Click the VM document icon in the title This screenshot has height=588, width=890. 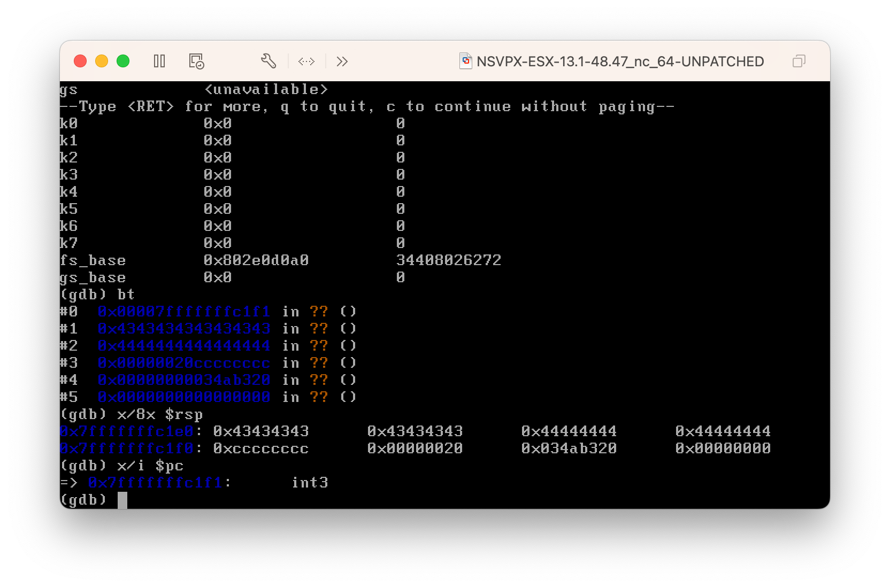[x=466, y=61]
